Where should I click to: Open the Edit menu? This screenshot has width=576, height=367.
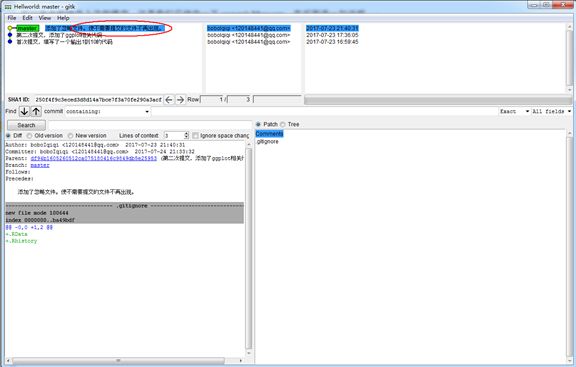(27, 18)
